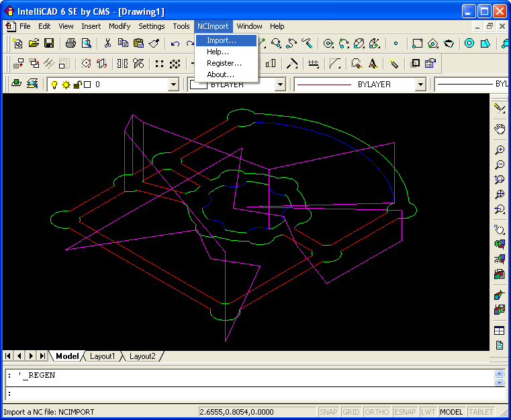Toggle MODEL space in status bar
The width and height of the screenshot is (511, 420).
click(x=451, y=412)
